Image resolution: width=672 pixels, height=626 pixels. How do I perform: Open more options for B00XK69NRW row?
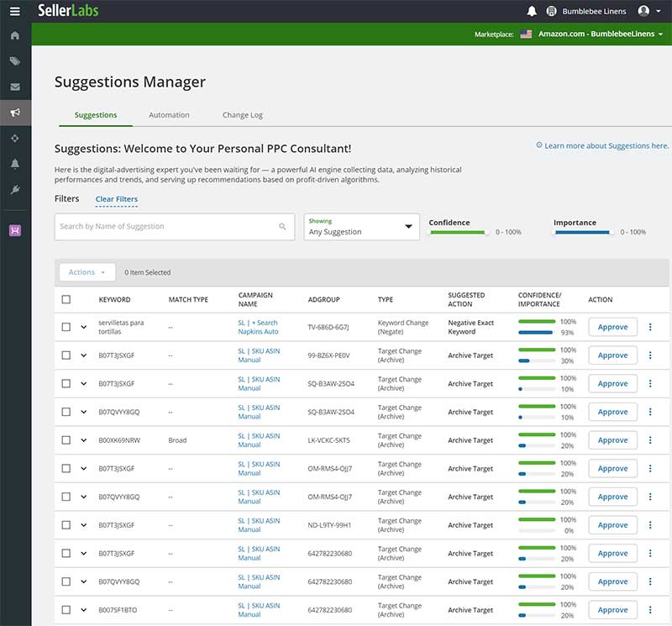pyautogui.click(x=650, y=440)
